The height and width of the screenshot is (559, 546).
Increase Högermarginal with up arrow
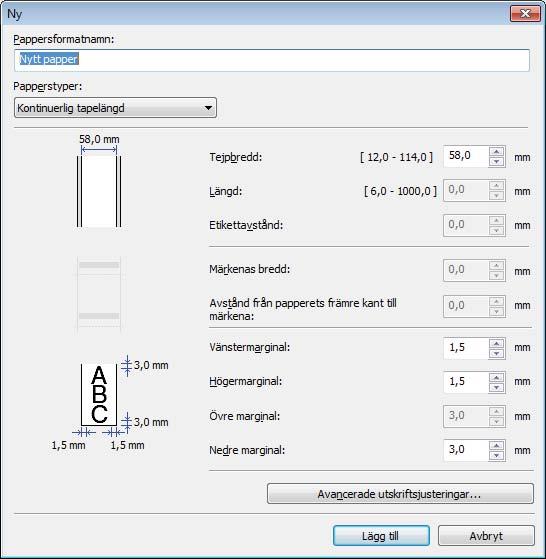(x=496, y=378)
